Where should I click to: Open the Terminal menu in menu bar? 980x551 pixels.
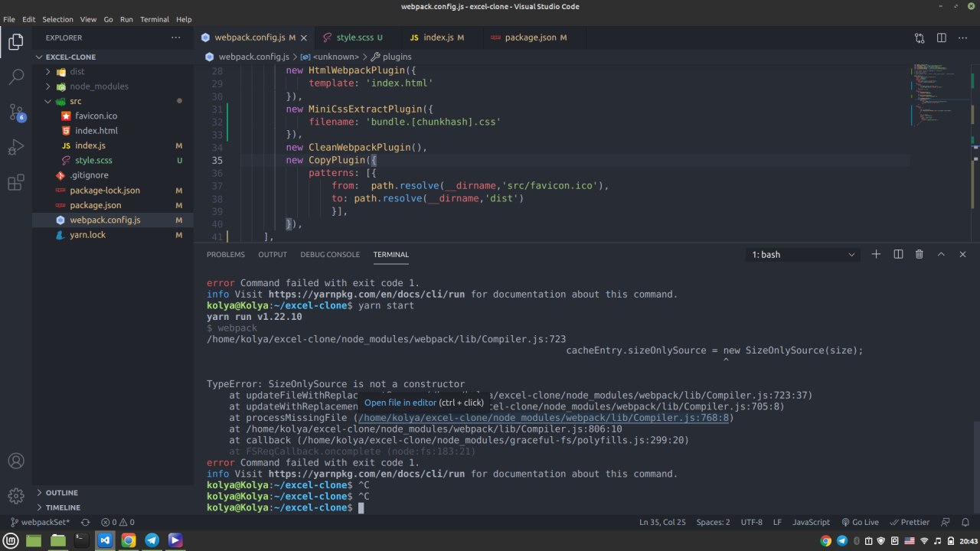coord(155,19)
